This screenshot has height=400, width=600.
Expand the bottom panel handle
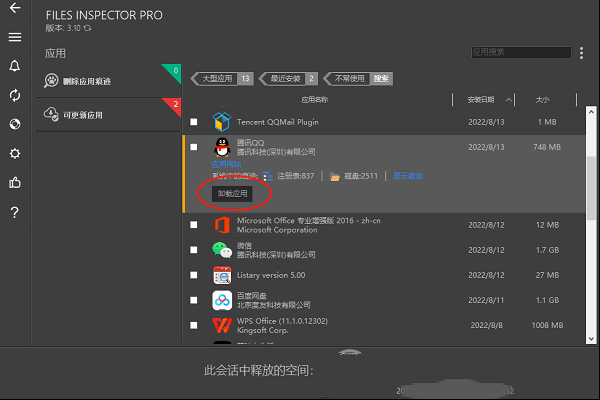point(349,353)
